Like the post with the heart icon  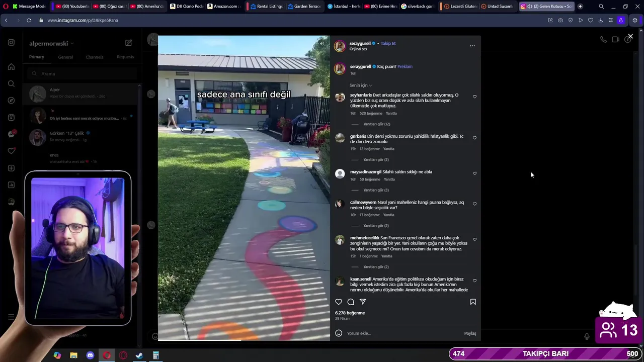pos(339,302)
